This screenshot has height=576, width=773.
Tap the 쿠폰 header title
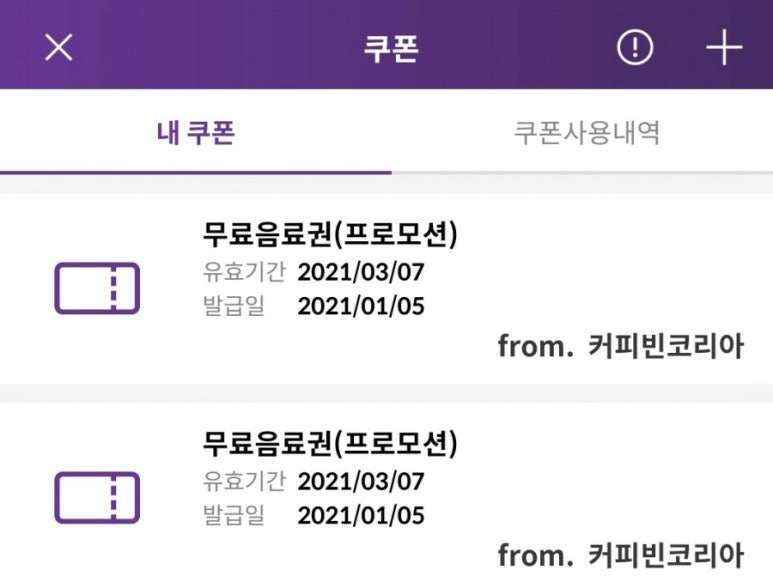point(390,48)
